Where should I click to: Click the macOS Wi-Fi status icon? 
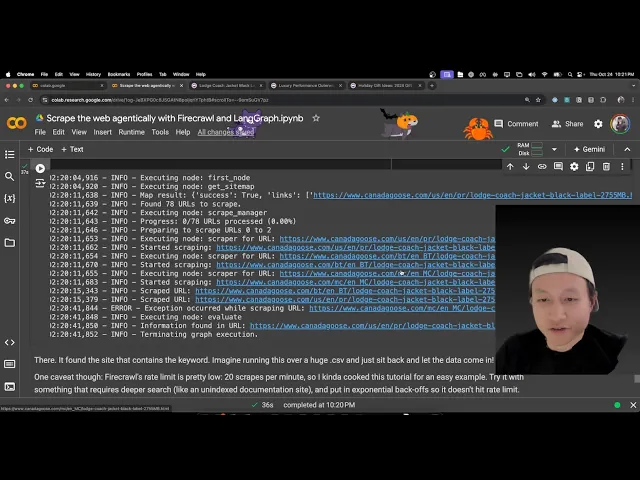click(544, 74)
